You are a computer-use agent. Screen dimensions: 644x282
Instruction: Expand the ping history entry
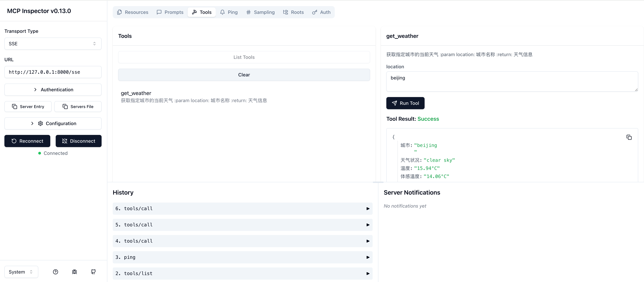coord(242,257)
